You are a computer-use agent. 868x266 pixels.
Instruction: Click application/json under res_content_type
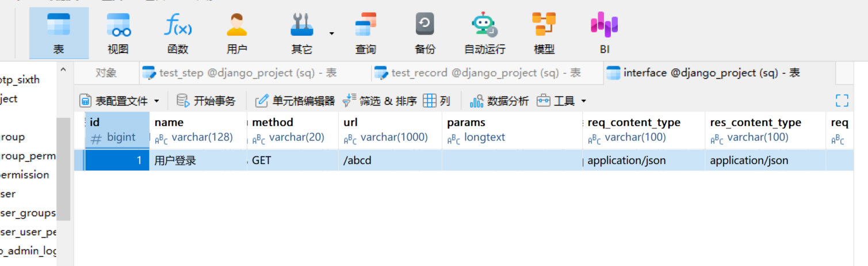coord(765,161)
